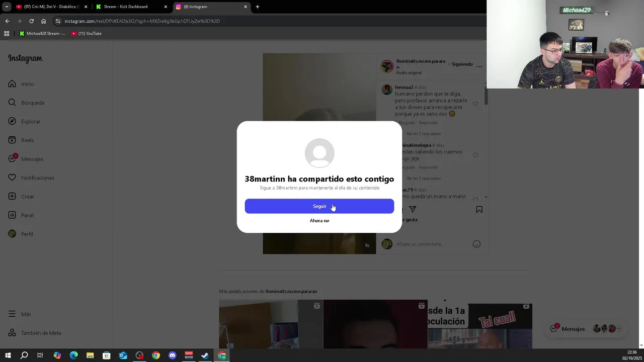The height and width of the screenshot is (362, 644).
Task: Click the Siguiendo button on the post
Action: [x=462, y=64]
